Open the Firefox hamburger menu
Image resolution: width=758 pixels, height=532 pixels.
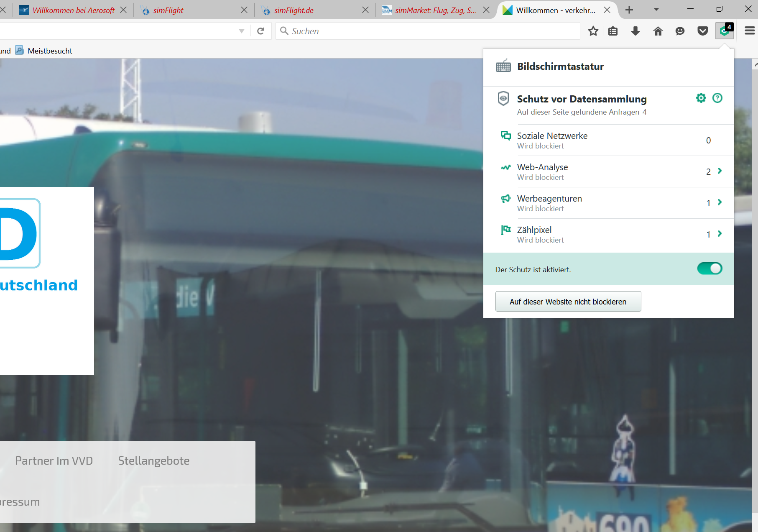(750, 31)
